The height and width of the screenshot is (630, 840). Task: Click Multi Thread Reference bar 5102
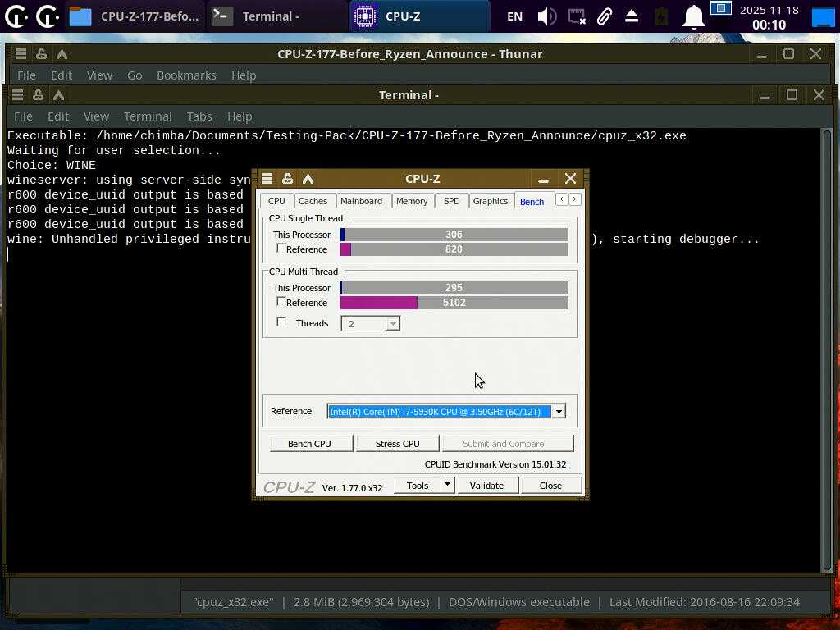tap(454, 302)
